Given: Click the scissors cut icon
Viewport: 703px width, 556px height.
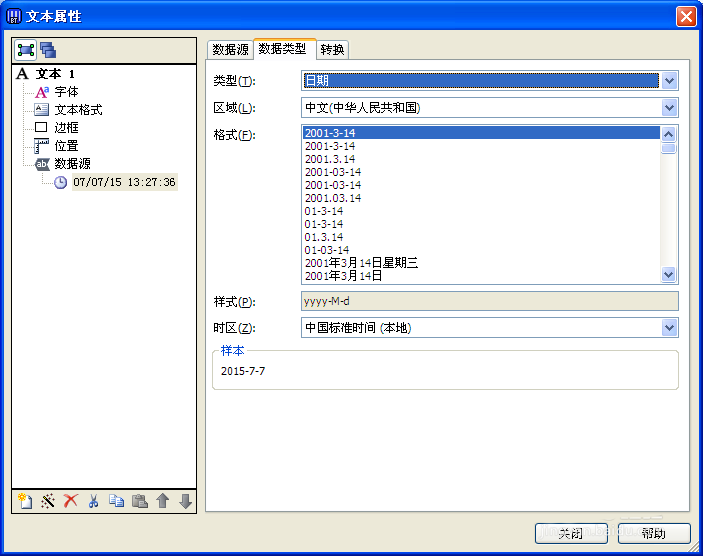Looking at the screenshot, I should click(93, 500).
